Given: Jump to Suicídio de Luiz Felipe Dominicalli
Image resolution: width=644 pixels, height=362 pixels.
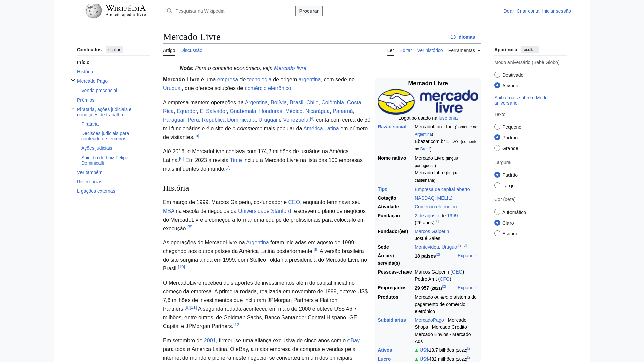Looking at the screenshot, I should click(105, 160).
